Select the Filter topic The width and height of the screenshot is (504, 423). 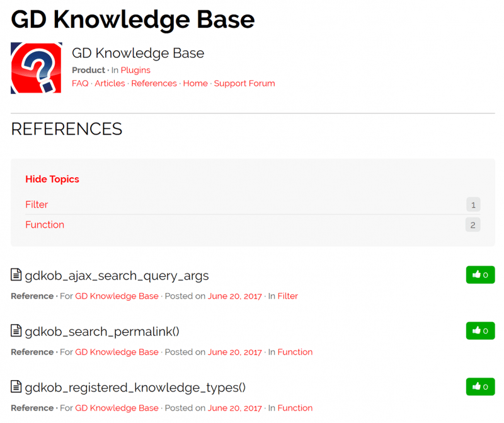coord(37,205)
